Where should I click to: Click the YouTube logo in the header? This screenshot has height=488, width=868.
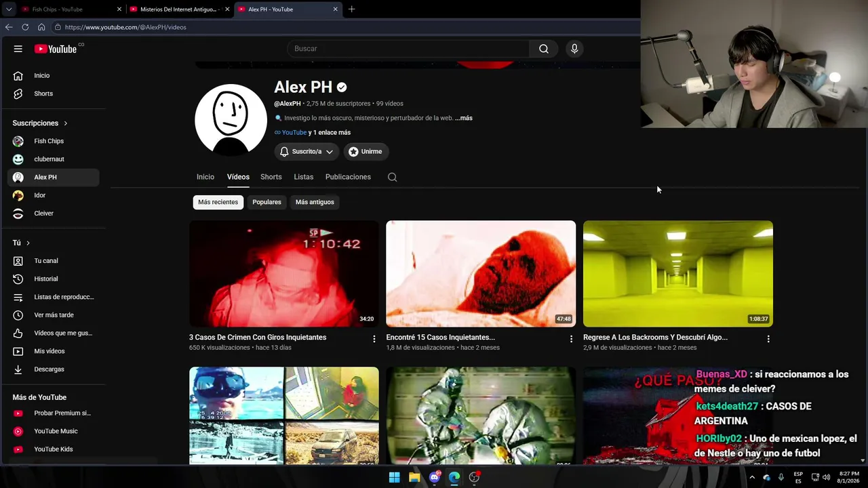[56, 49]
